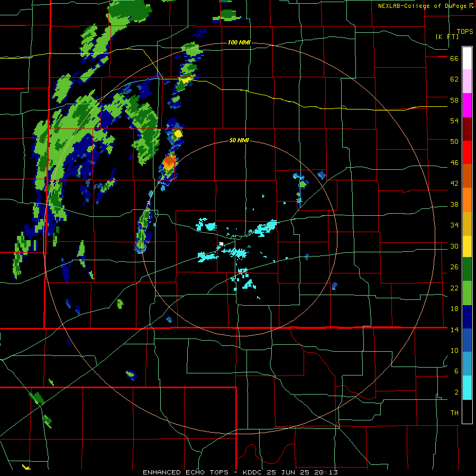Click the 34 legend value

[x=454, y=225]
